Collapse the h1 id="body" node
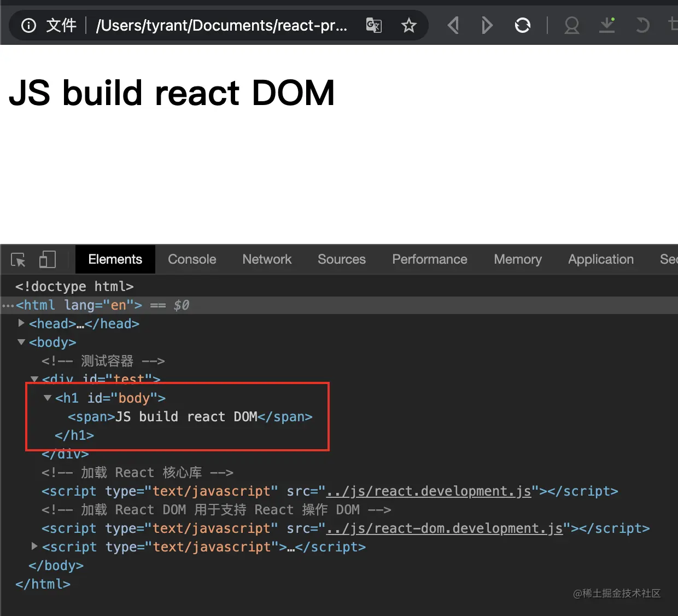Viewport: 678px width, 616px height. (x=48, y=398)
